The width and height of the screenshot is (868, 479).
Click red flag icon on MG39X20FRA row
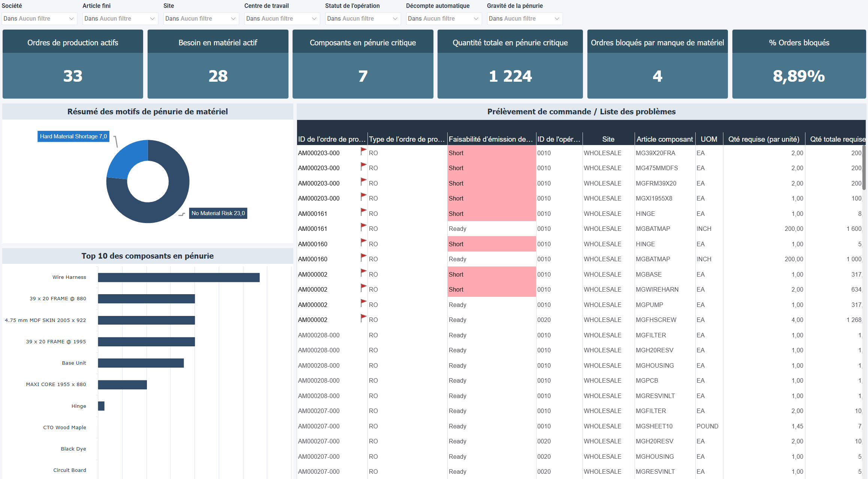(363, 151)
